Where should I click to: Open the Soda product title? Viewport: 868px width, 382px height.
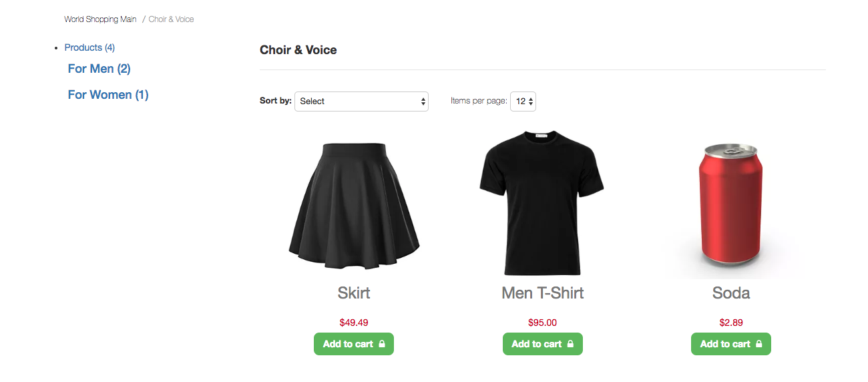730,293
